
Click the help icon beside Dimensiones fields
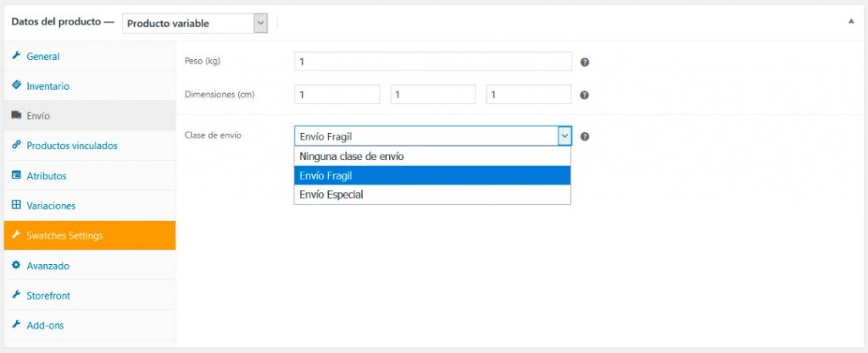coord(585,95)
